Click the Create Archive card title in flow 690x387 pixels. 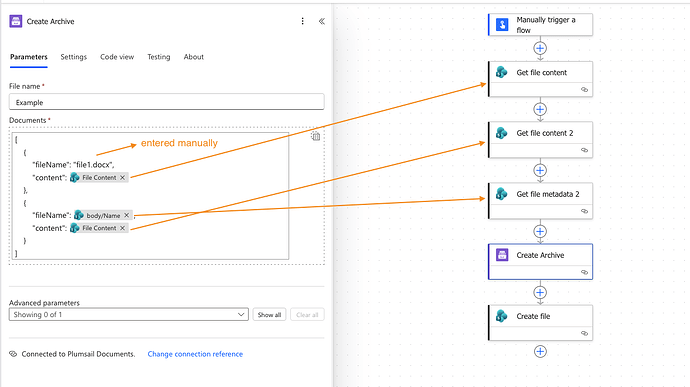click(x=540, y=255)
